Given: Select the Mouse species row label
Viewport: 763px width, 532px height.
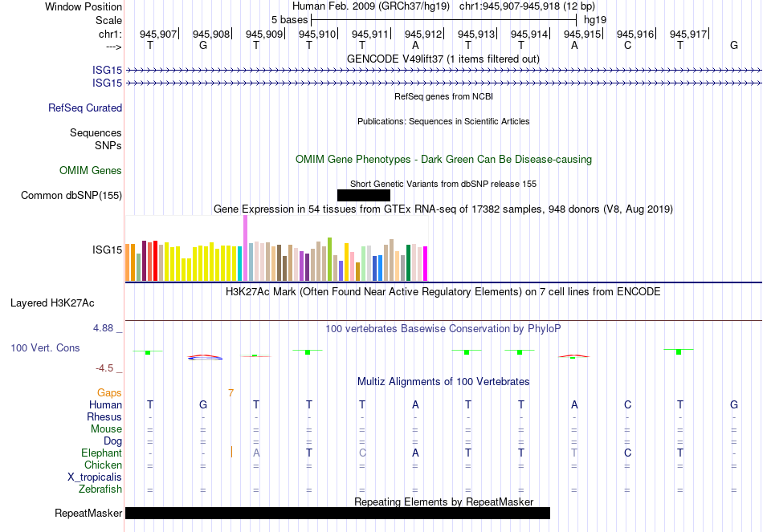Looking at the screenshot, I should [x=106, y=429].
